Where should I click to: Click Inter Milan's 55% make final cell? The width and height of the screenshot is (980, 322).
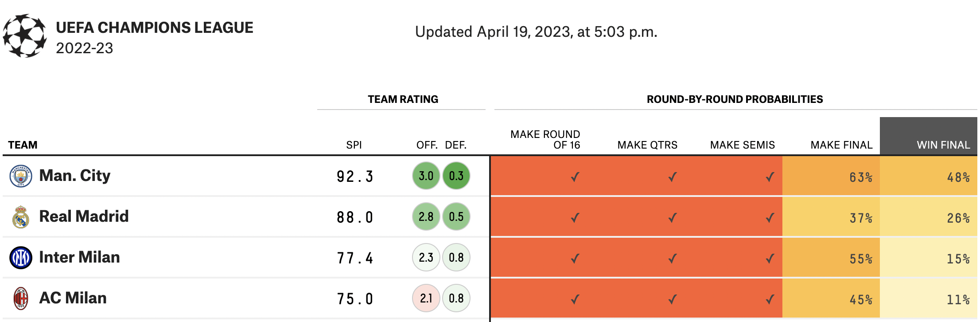[x=860, y=259]
